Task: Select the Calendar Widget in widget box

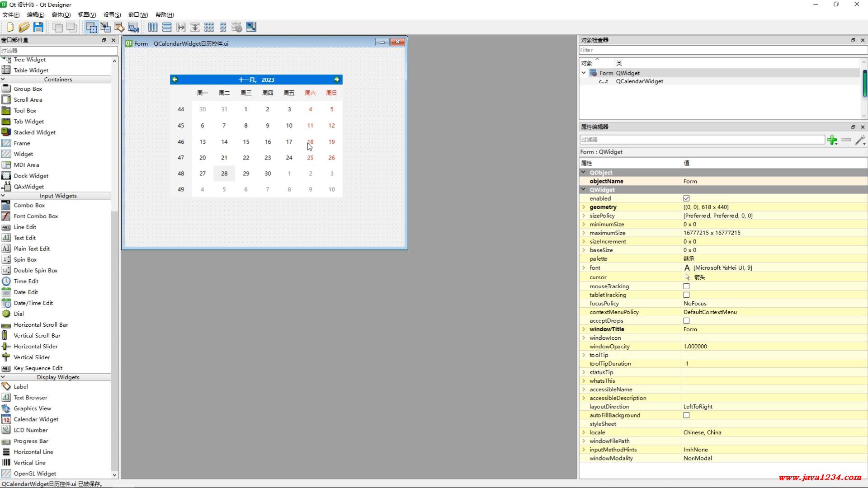Action: coord(36,419)
